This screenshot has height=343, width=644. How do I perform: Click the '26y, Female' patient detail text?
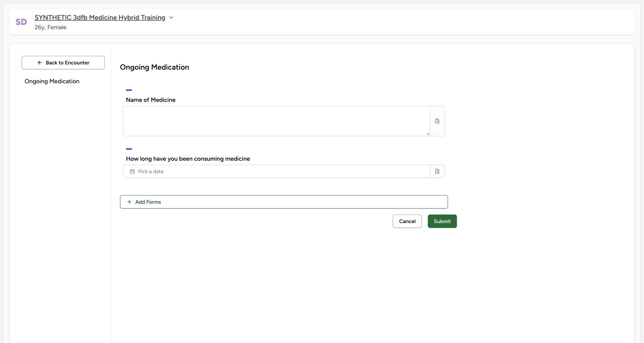click(51, 27)
